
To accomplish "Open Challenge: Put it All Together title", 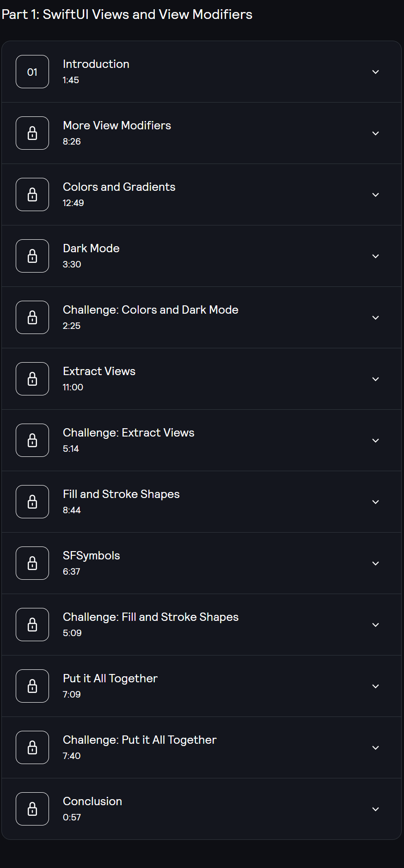I will point(140,740).
